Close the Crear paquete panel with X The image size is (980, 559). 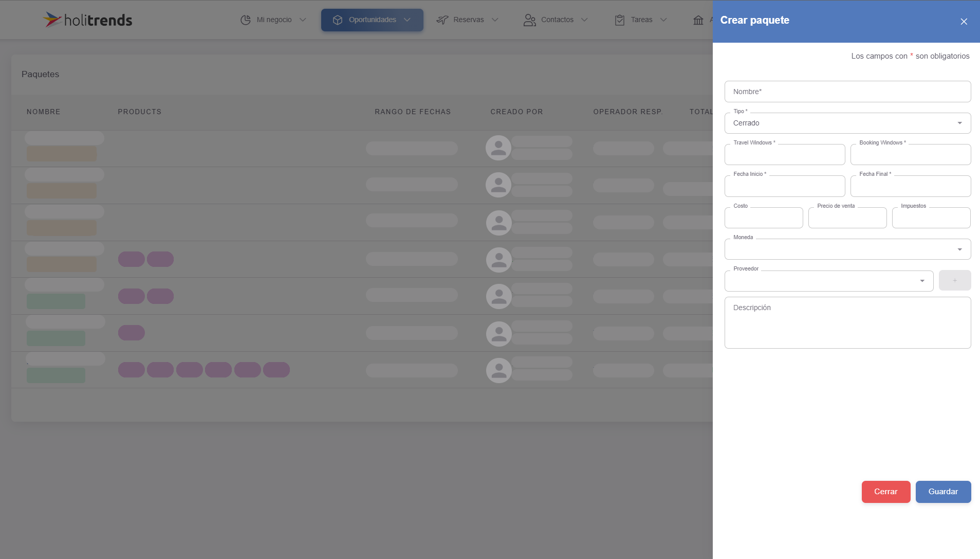pos(964,22)
